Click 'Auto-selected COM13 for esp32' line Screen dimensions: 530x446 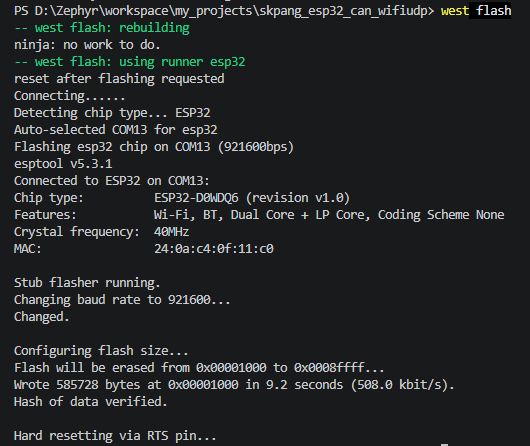116,130
